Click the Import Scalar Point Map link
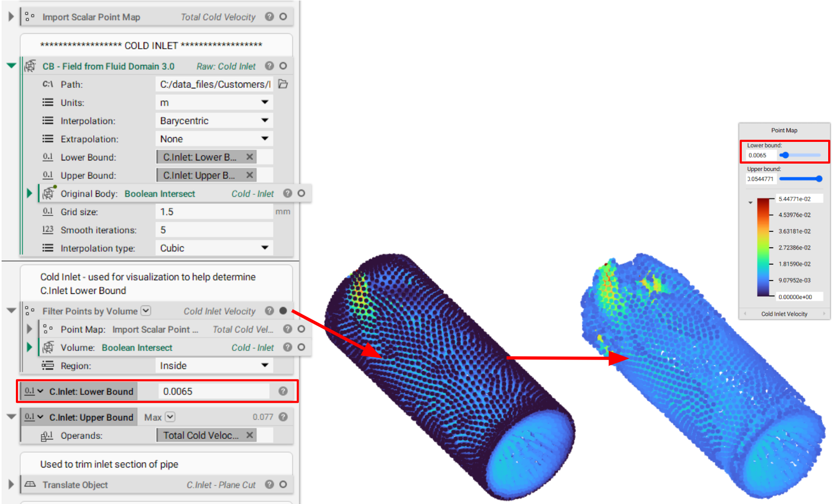 pyautogui.click(x=155, y=329)
